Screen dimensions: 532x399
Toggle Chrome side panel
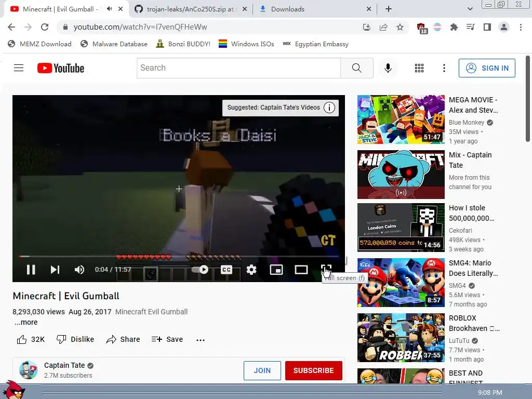487,27
